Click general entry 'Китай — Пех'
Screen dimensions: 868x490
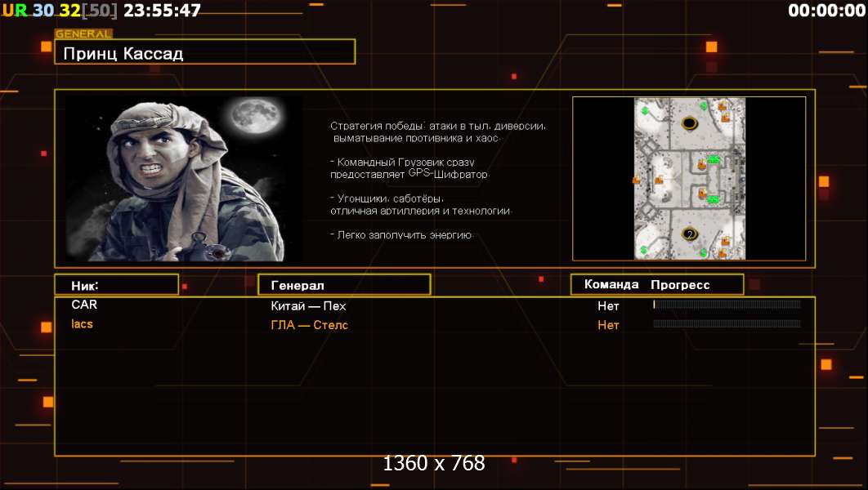(x=308, y=305)
